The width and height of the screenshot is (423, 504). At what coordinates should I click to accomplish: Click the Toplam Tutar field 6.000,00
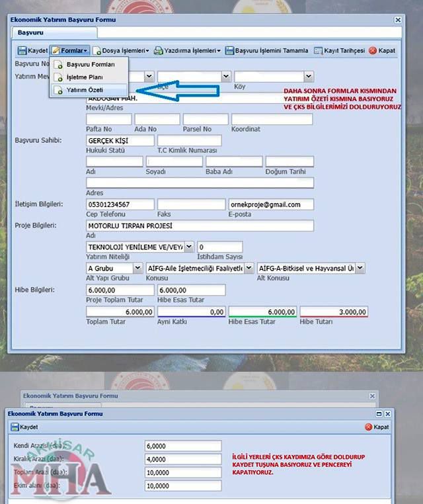120,312
